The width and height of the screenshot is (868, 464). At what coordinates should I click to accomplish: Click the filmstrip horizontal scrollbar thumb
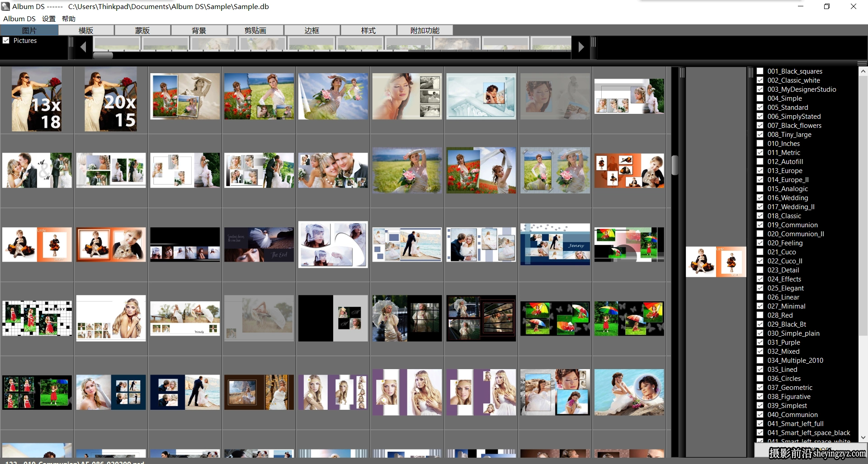point(103,56)
